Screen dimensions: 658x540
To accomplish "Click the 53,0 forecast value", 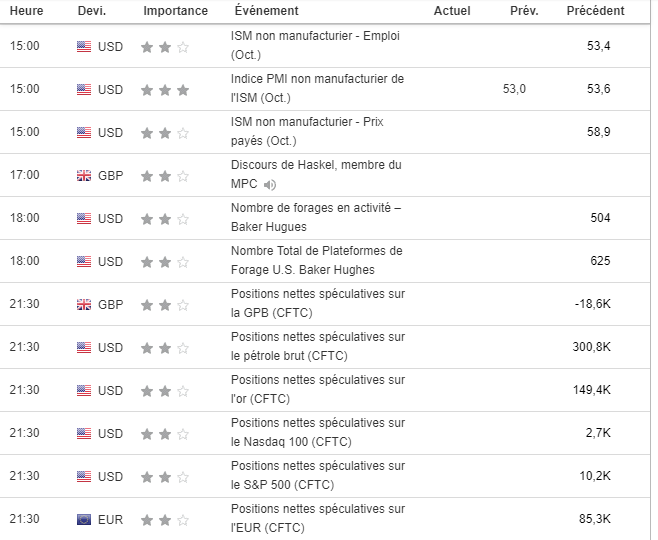I will 514,89.
